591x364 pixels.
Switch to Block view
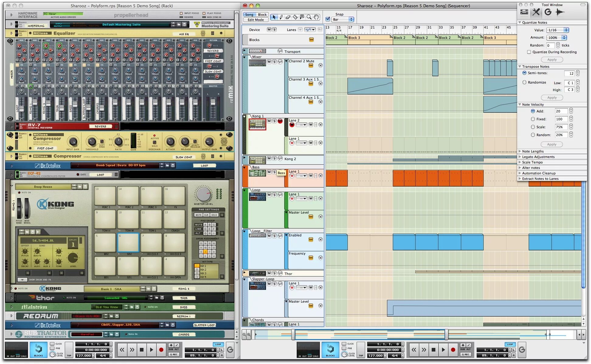pyautogui.click(x=262, y=15)
